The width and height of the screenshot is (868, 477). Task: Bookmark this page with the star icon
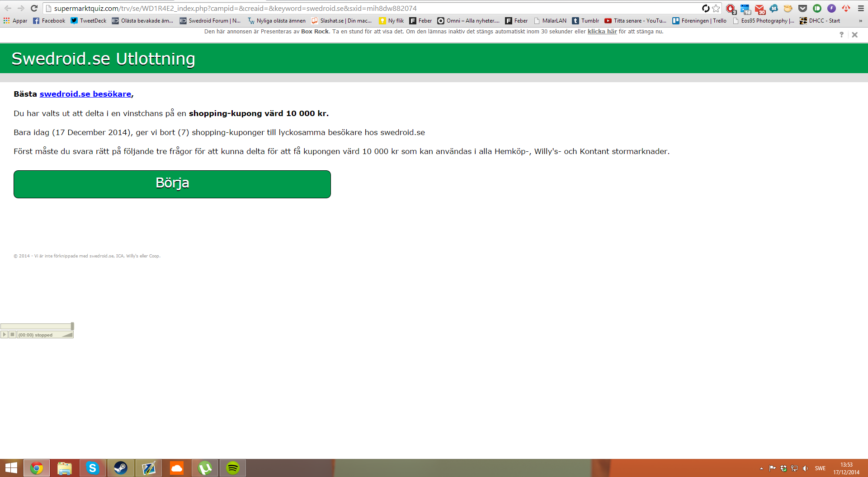tap(716, 8)
